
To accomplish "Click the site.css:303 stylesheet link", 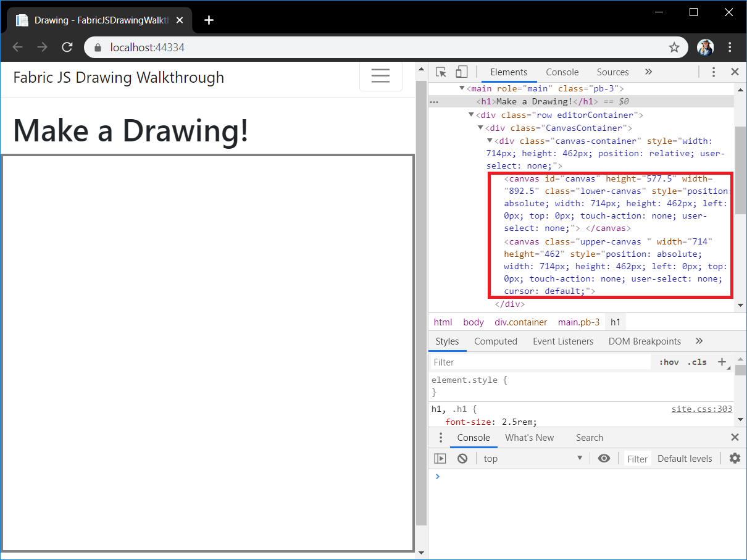I will (x=701, y=409).
